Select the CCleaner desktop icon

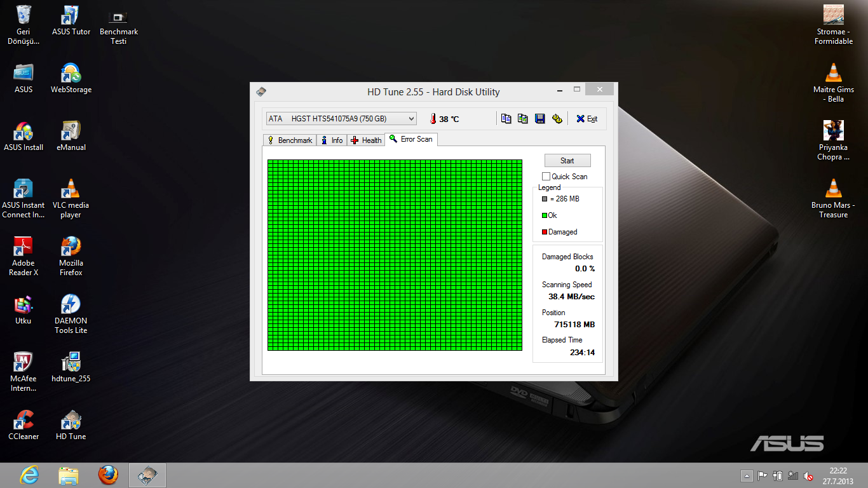[x=24, y=425]
